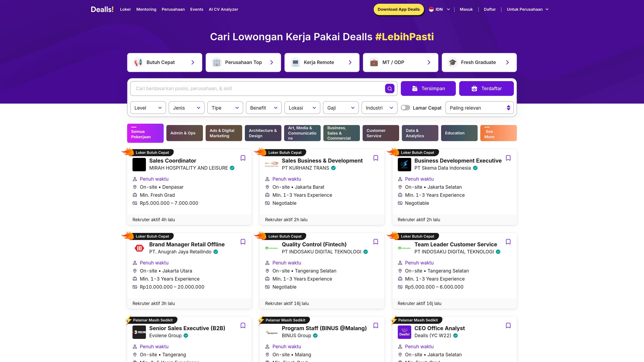Viewport: 644px width, 362px height.
Task: Save the Quality Control (Fintech) job
Action: (375, 242)
